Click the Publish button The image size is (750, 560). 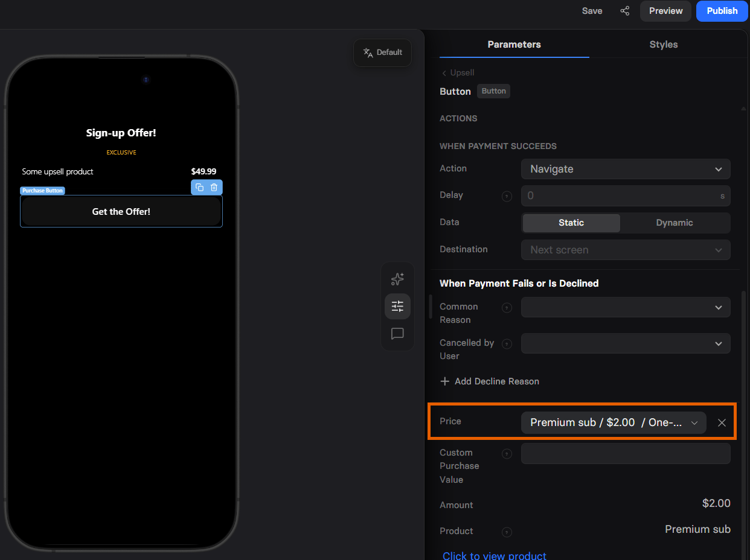pyautogui.click(x=722, y=11)
